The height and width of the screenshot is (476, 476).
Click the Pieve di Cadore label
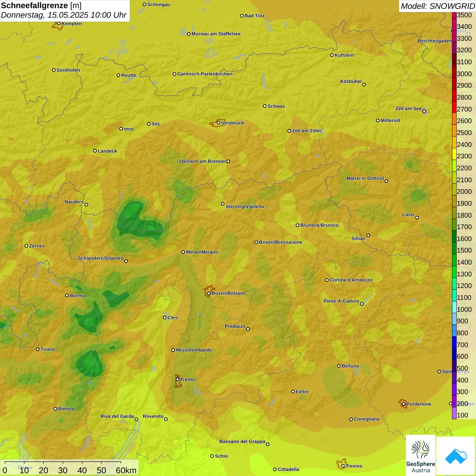point(341,301)
